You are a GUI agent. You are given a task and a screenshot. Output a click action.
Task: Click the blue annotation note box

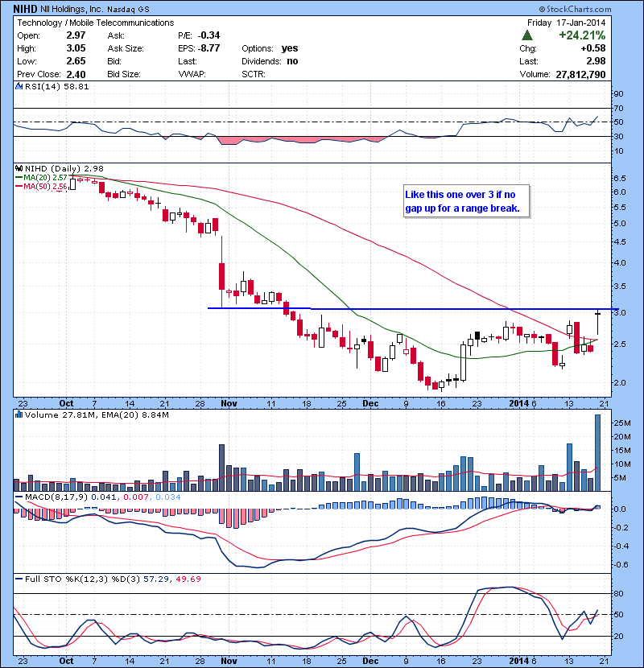(466, 201)
